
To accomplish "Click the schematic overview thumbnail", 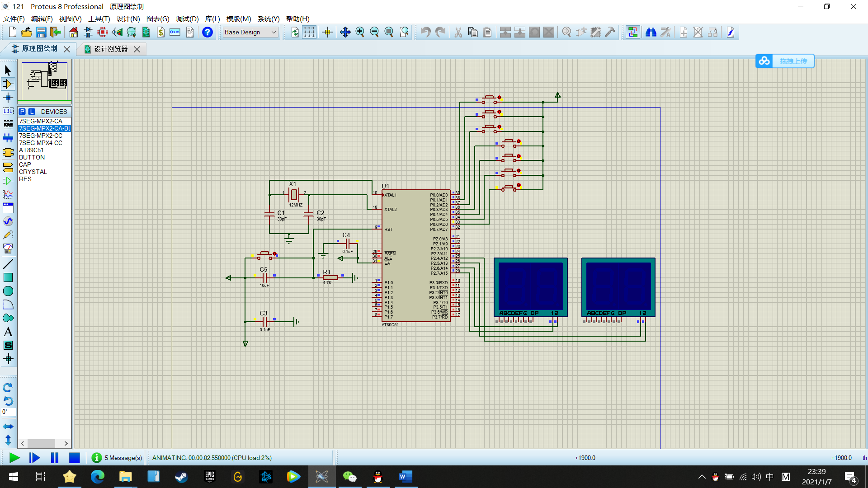I will coord(44,81).
